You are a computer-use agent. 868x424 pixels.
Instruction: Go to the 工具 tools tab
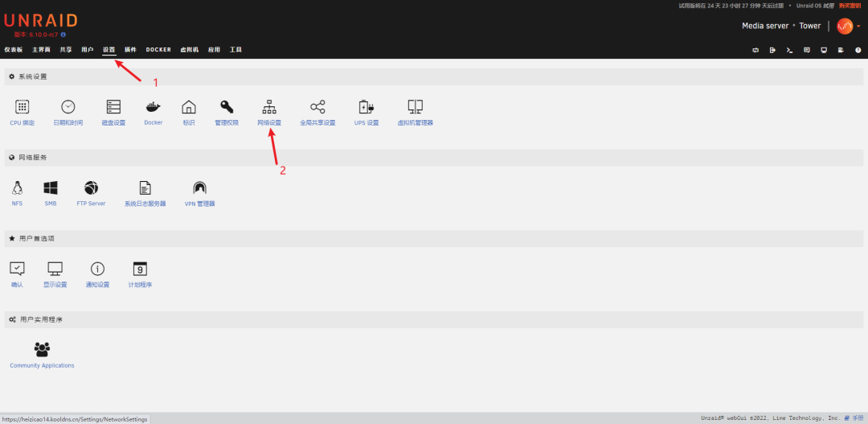click(x=235, y=49)
